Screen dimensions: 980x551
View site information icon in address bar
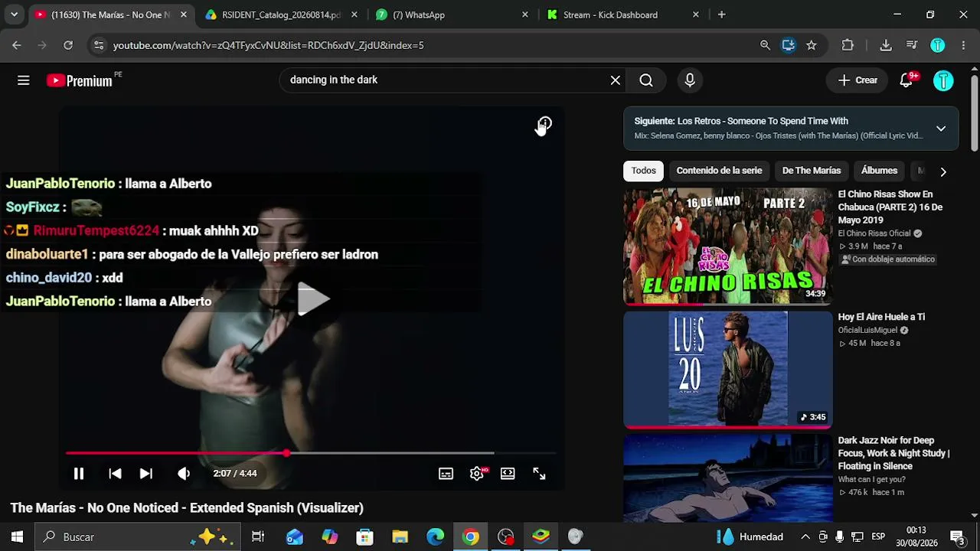click(98, 45)
